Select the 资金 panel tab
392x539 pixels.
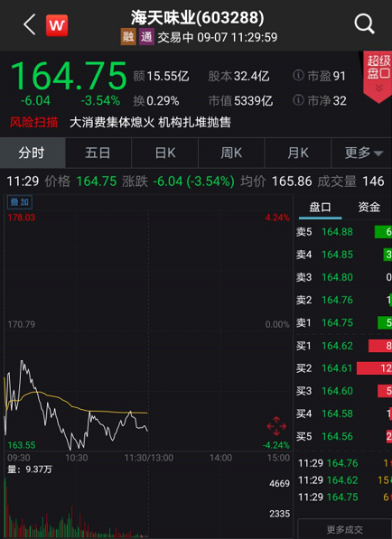pyautogui.click(x=369, y=207)
